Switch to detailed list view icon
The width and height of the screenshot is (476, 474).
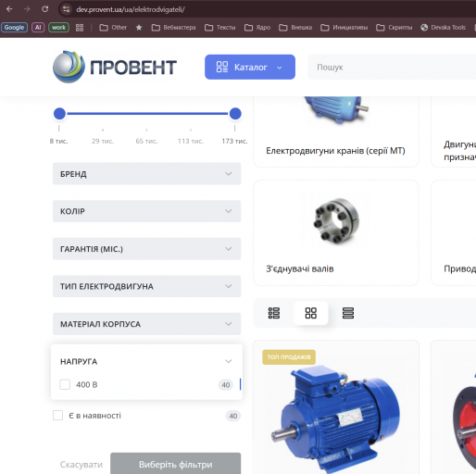[x=274, y=313]
